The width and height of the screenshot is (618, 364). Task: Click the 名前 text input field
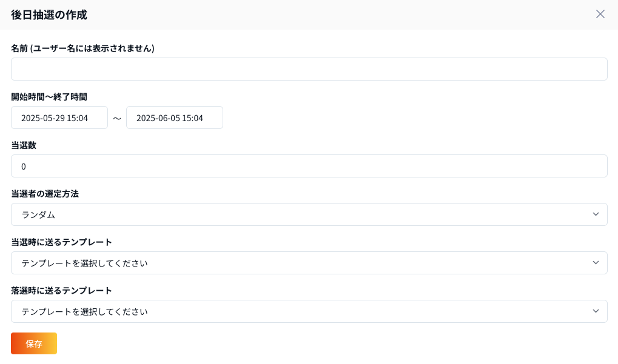pyautogui.click(x=309, y=69)
